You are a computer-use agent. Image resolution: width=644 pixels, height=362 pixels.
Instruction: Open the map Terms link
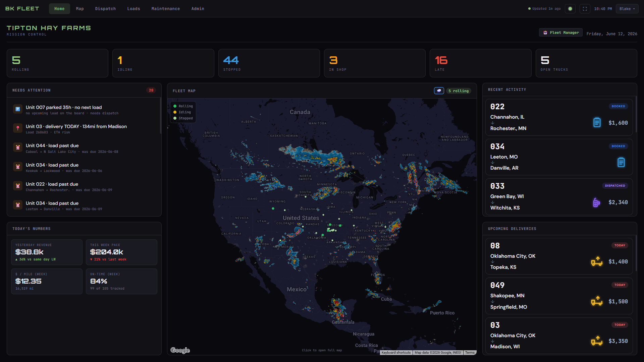[x=470, y=353]
